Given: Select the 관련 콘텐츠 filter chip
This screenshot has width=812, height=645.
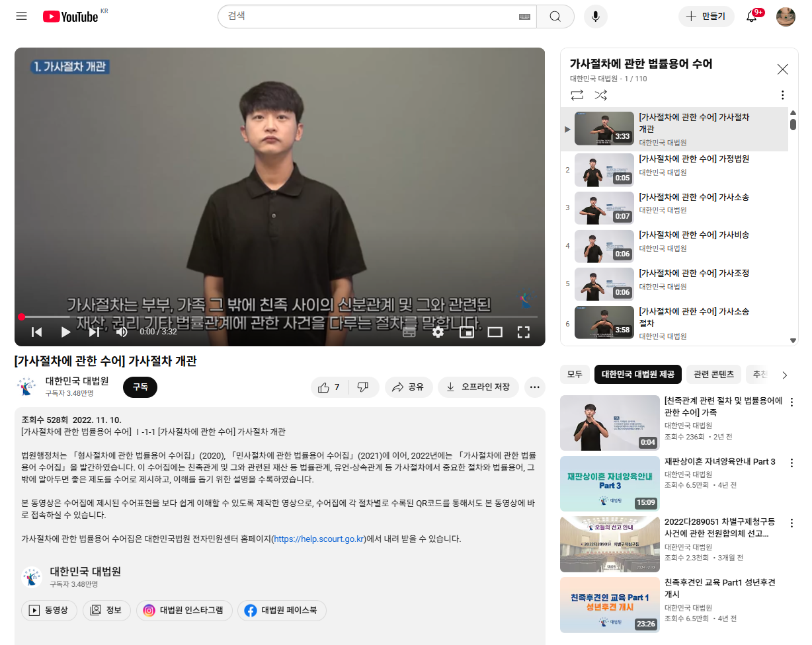Looking at the screenshot, I should coord(713,375).
